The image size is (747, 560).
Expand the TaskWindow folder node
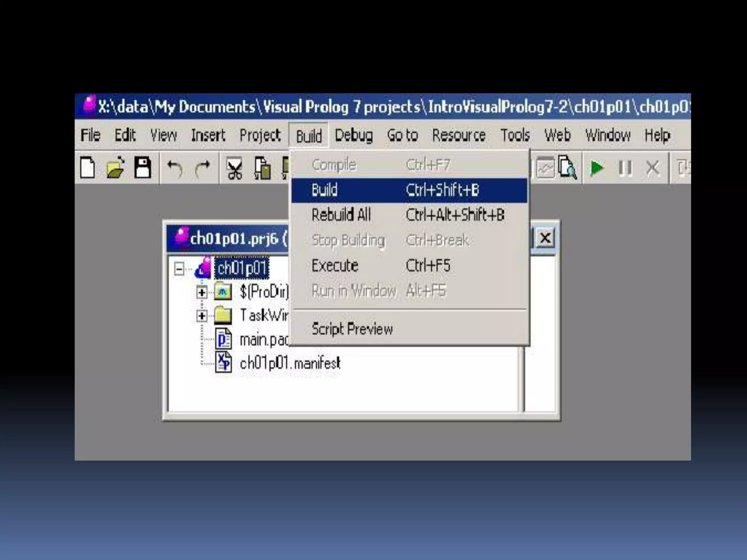tap(201, 316)
